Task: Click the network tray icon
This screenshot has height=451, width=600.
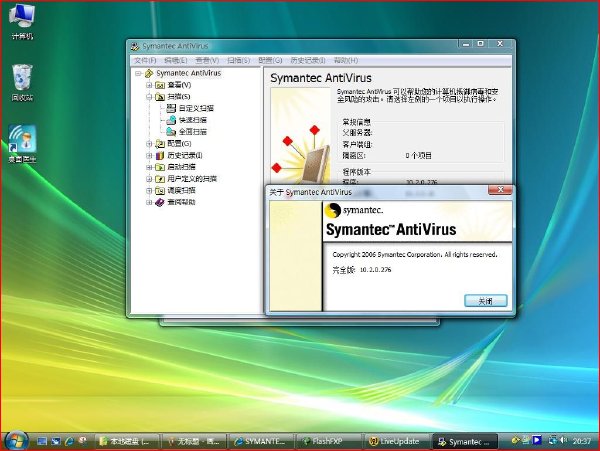Action: (552, 440)
